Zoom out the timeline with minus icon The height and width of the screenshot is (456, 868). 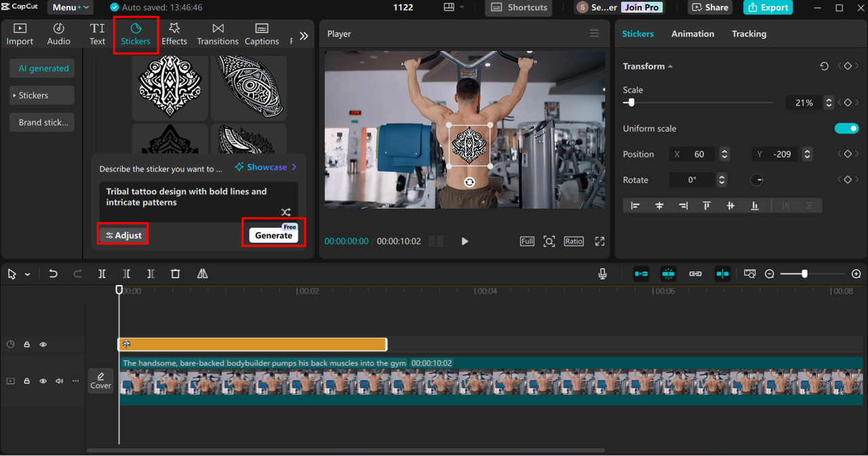(770, 274)
